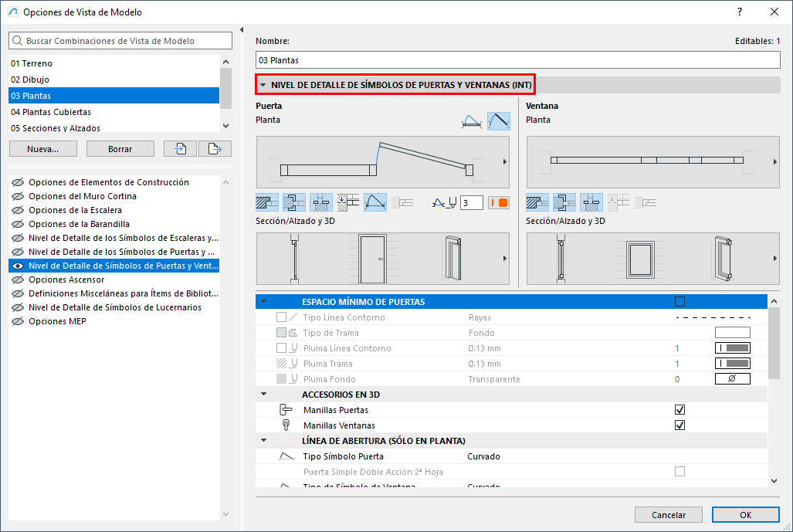Toggle Puerta Simple Doble Acción checkbox

click(x=679, y=471)
